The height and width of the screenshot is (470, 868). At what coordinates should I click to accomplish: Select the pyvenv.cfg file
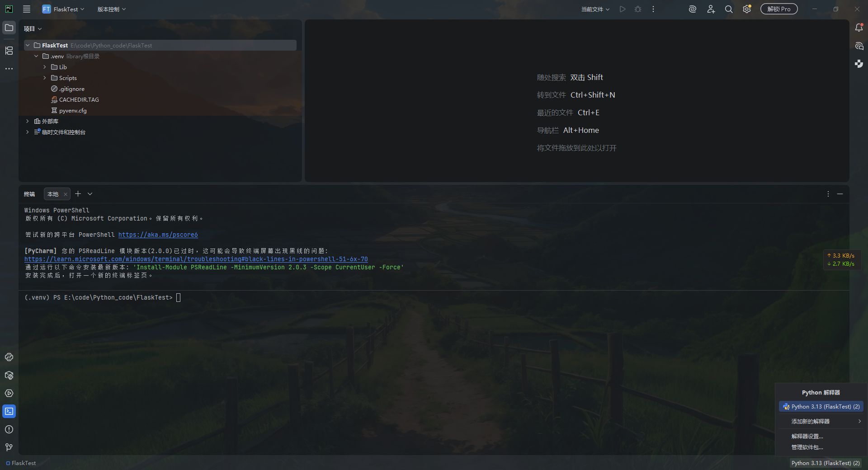click(x=69, y=111)
